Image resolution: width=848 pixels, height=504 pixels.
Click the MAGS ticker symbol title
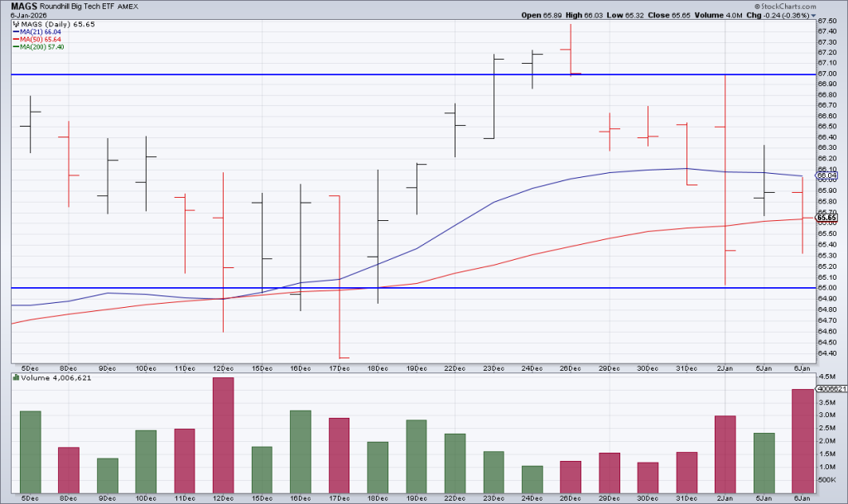[x=22, y=5]
